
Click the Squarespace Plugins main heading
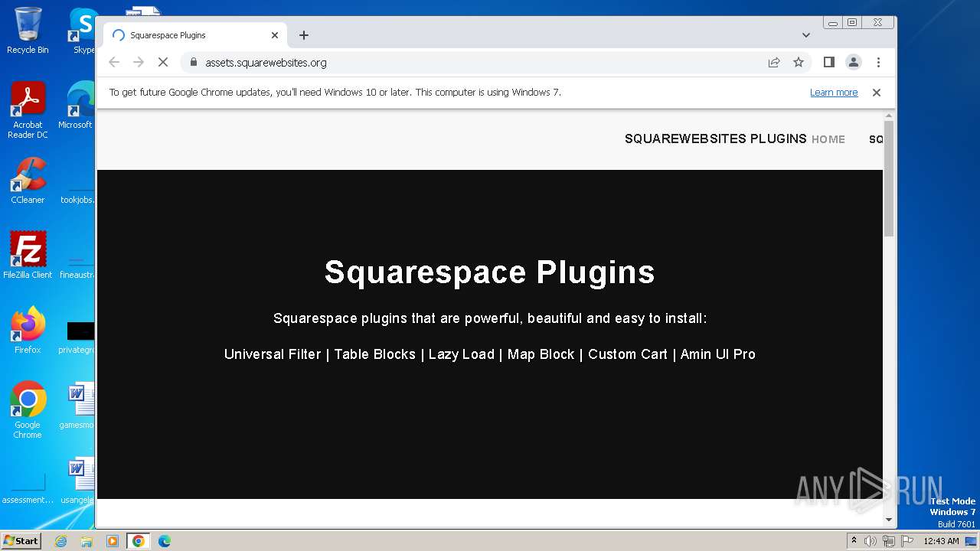(x=490, y=272)
